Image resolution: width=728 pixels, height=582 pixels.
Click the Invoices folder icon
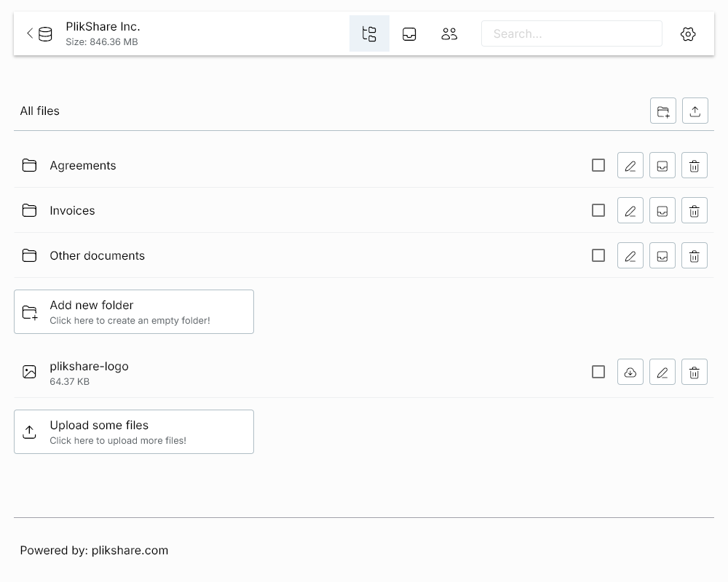pos(29,210)
